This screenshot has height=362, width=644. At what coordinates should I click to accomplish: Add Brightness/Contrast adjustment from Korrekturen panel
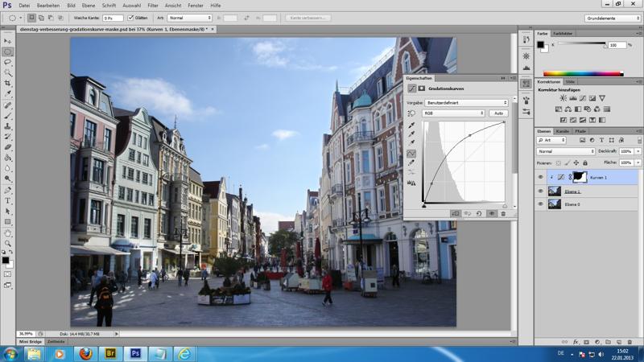(x=563, y=99)
